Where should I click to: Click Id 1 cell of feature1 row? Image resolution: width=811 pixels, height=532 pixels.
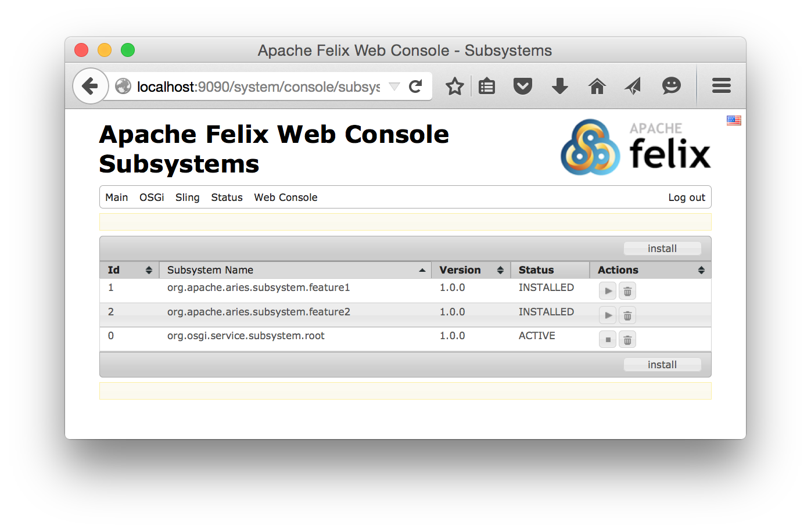(x=111, y=287)
